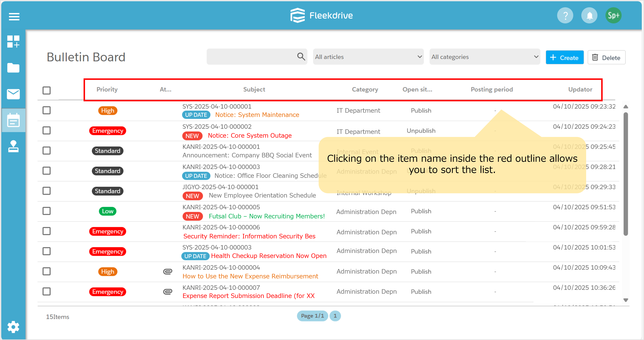This screenshot has width=644, height=340.
Task: Open the settings gear icon
Action: (x=13, y=327)
